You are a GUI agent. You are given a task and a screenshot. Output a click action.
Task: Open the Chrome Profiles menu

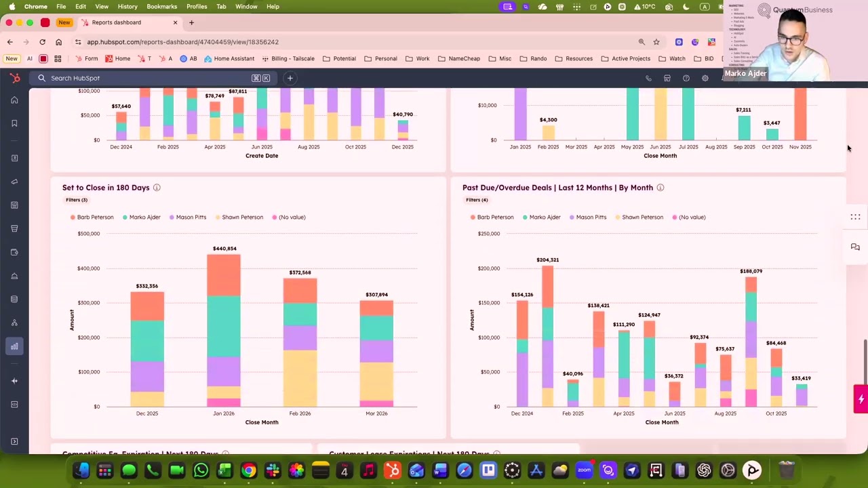[197, 7]
